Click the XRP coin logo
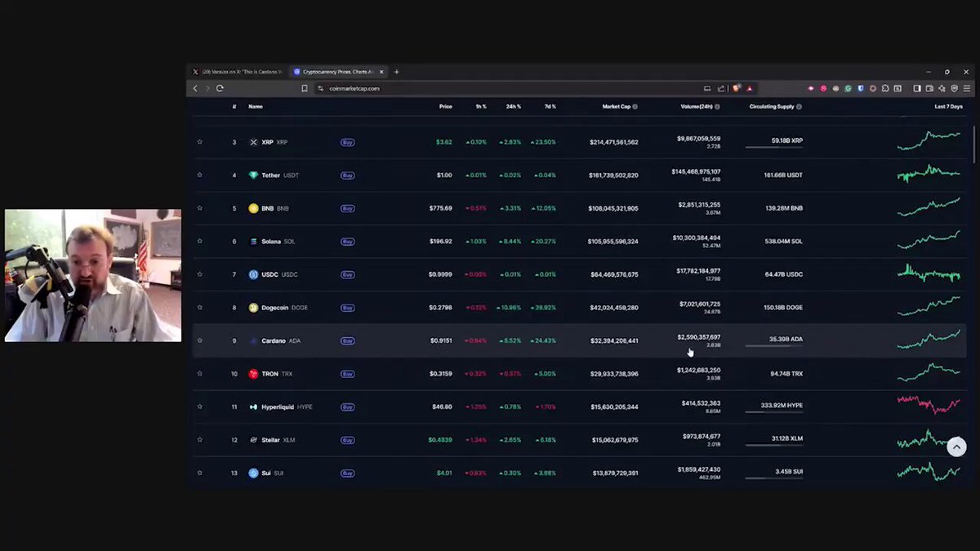 [253, 142]
